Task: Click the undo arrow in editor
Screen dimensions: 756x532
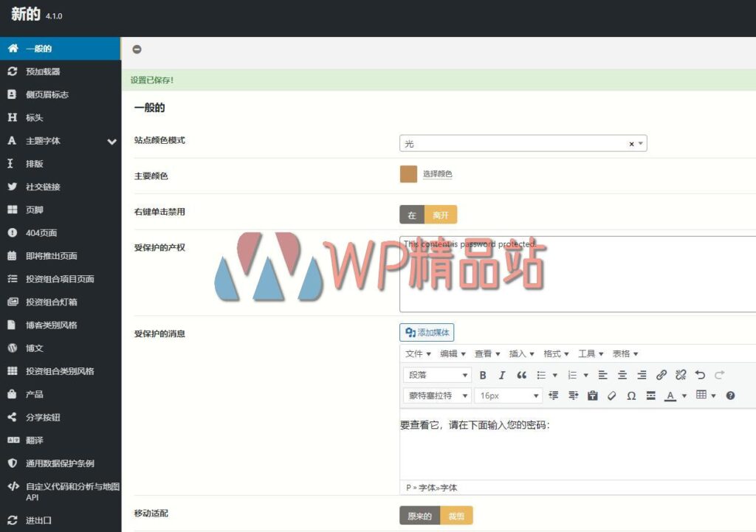Action: [x=700, y=375]
